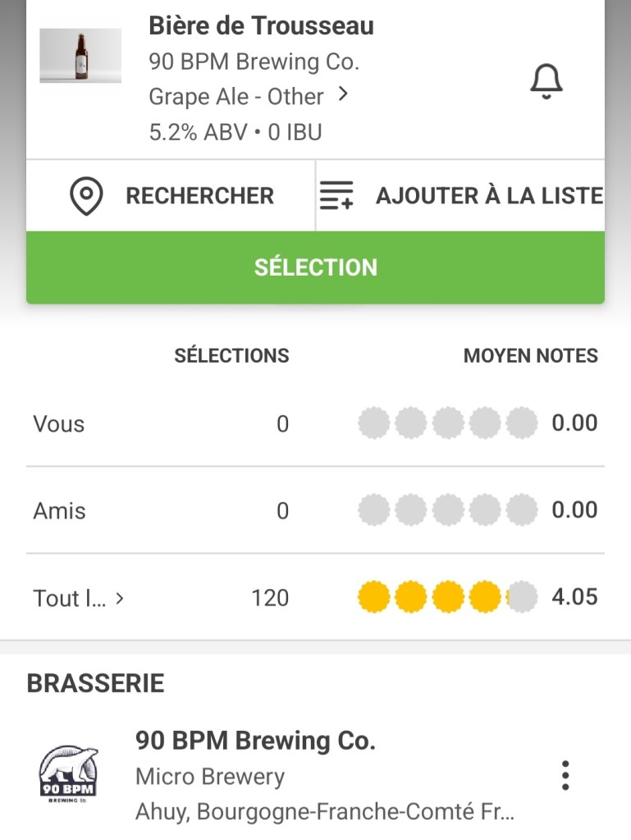Image resolution: width=631 pixels, height=840 pixels.
Task: Select the Amis selections row
Action: (59, 511)
